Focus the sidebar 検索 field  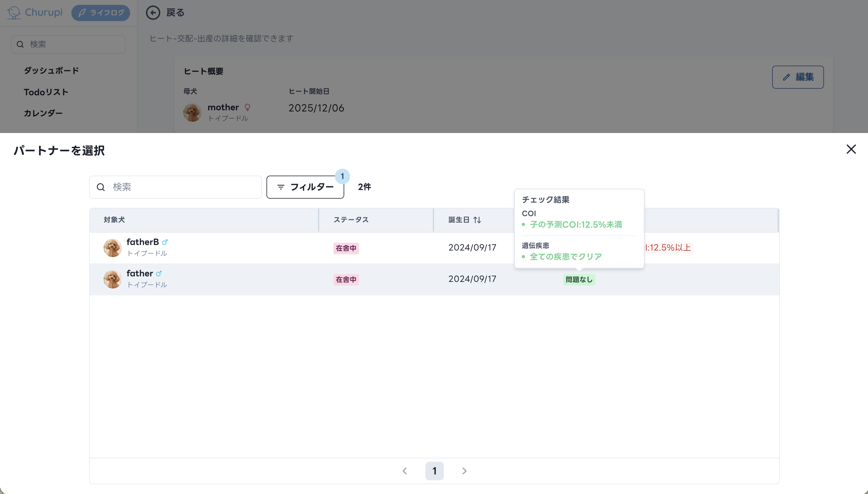(x=68, y=44)
